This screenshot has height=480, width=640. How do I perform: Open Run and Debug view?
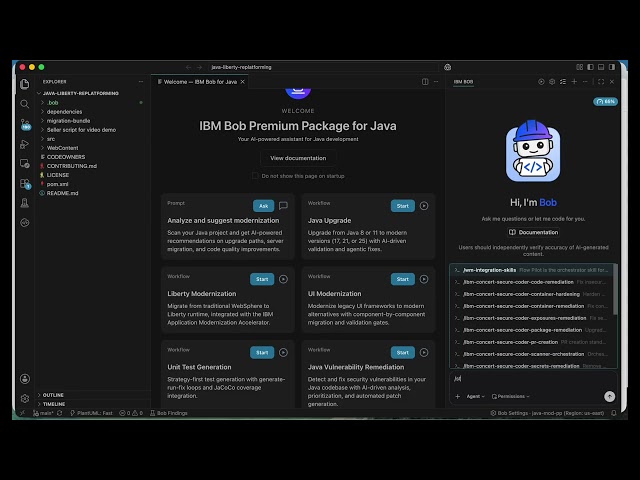coord(25,144)
